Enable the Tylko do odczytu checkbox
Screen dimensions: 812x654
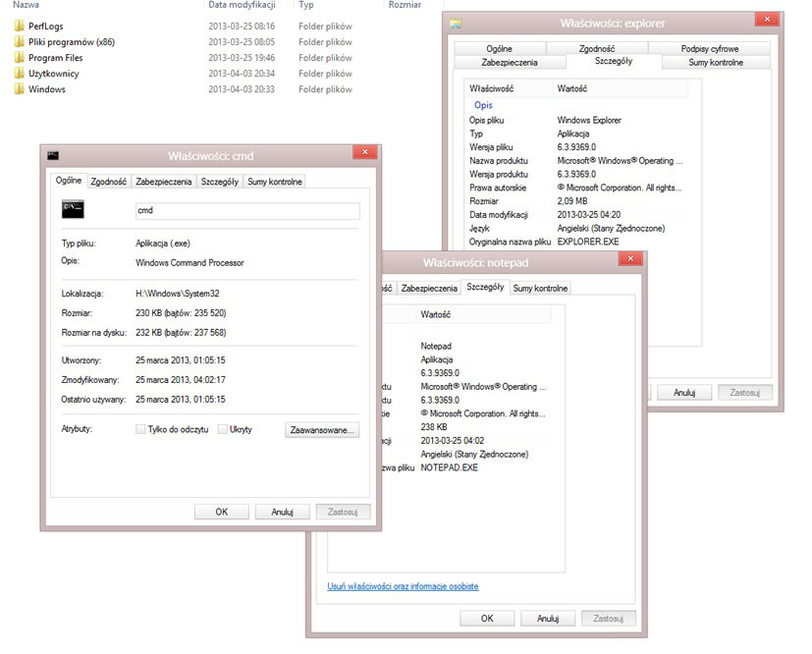click(x=139, y=429)
